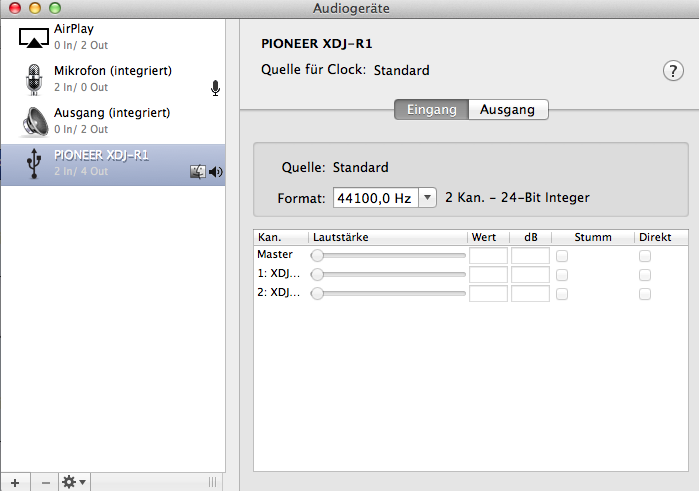Switch to the Ausgang tab

pyautogui.click(x=508, y=110)
